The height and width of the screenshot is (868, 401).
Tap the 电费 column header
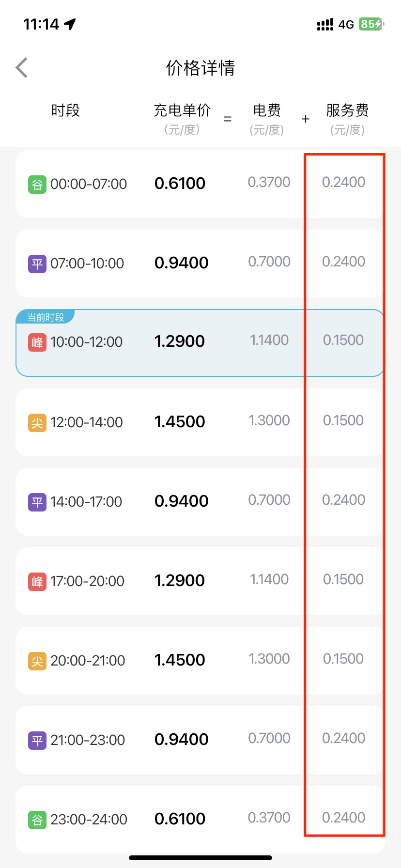point(267,111)
